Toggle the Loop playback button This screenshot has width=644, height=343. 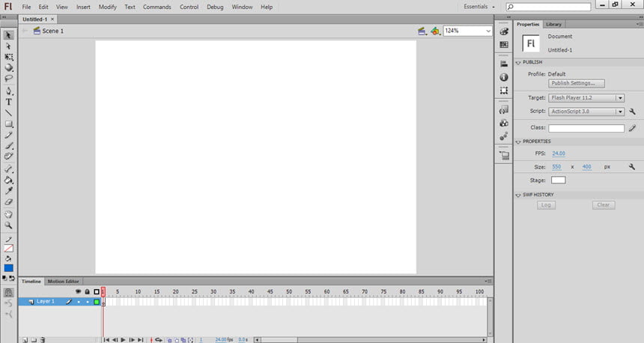[x=159, y=340]
